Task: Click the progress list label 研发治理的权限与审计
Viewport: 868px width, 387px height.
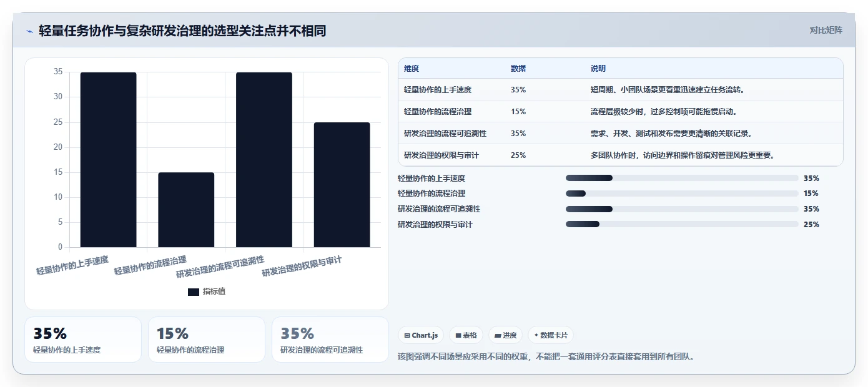Action: [x=435, y=224]
